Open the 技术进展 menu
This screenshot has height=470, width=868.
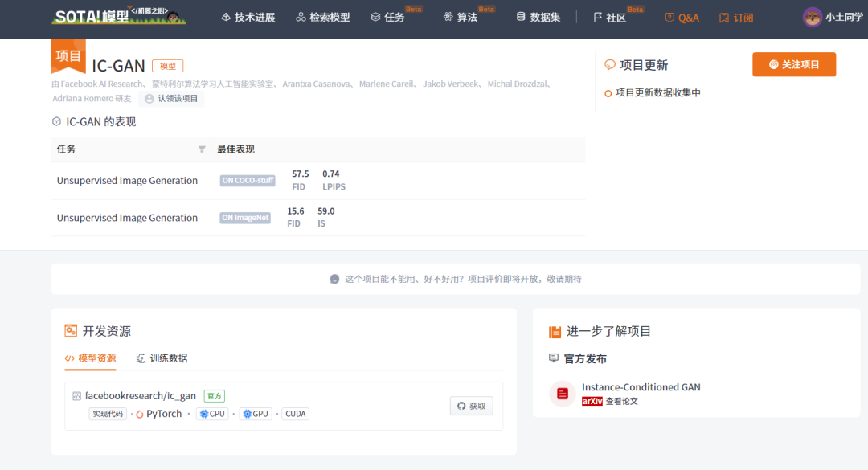click(248, 18)
